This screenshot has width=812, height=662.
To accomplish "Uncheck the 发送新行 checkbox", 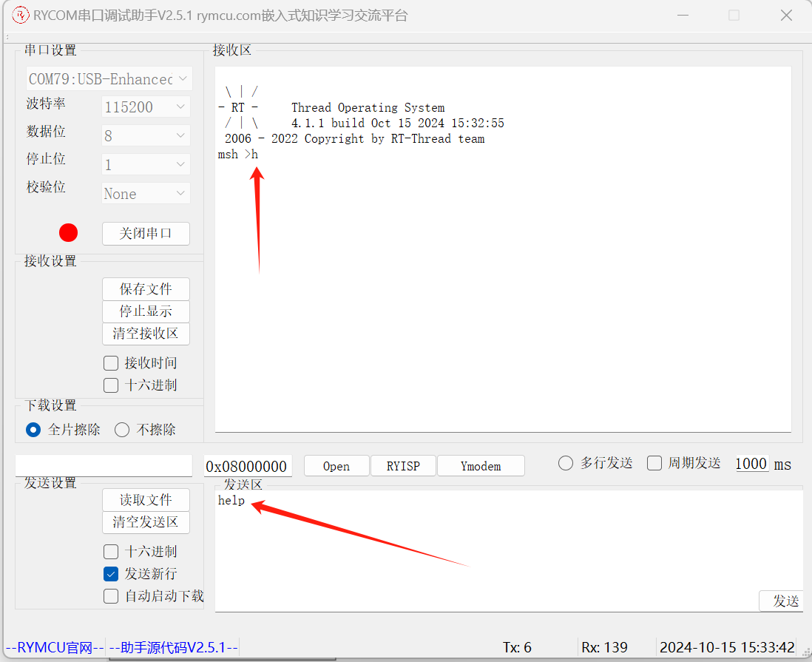I will tap(111, 574).
